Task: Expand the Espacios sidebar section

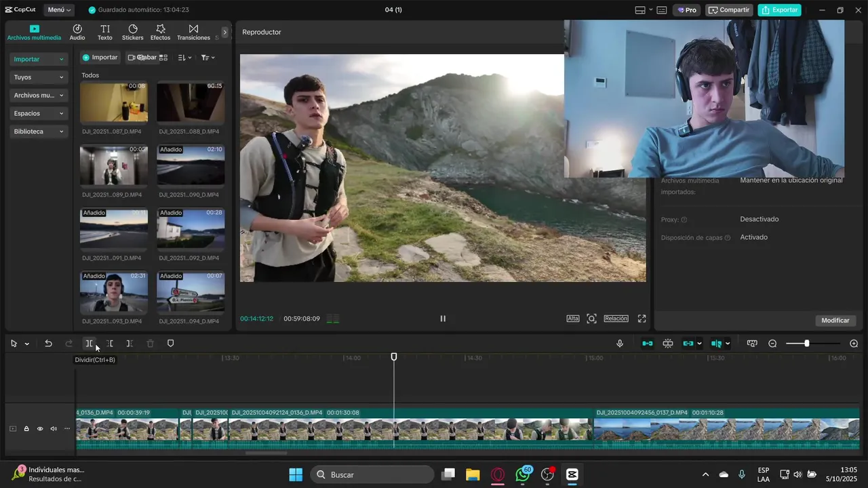Action: (39, 113)
